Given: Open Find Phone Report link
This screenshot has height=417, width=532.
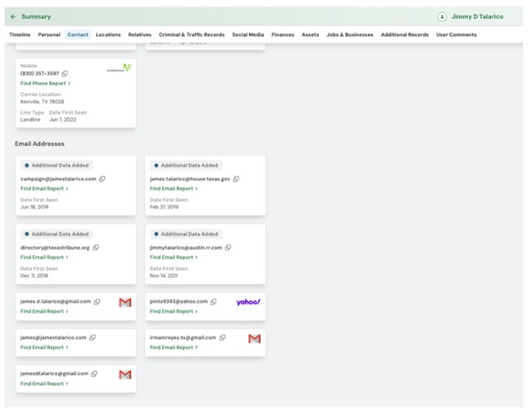Looking at the screenshot, I should click(x=46, y=84).
